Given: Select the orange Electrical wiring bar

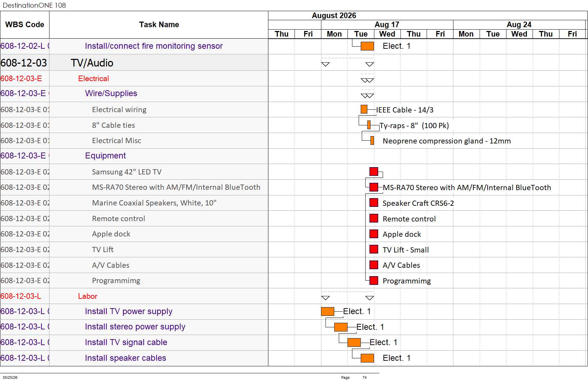Looking at the screenshot, I should tap(364, 109).
